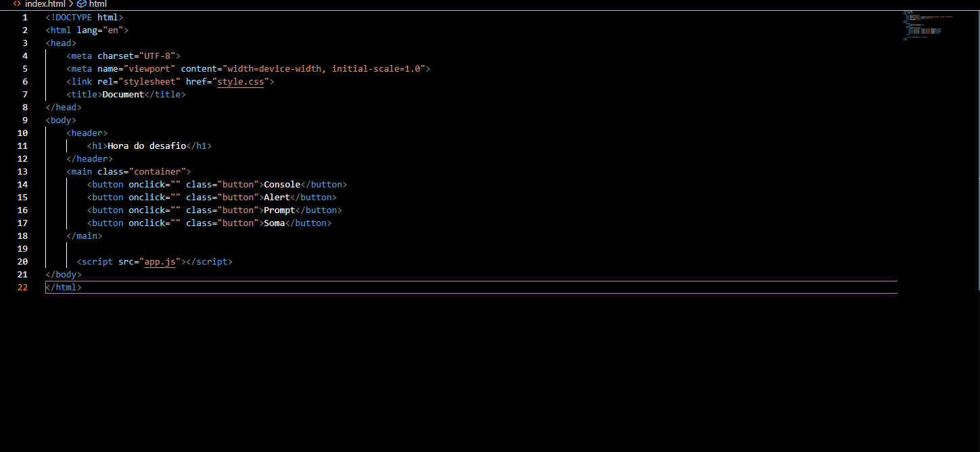The width and height of the screenshot is (980, 452).
Task: Place cursor in 'Hora do desafio' heading text
Action: click(x=147, y=146)
